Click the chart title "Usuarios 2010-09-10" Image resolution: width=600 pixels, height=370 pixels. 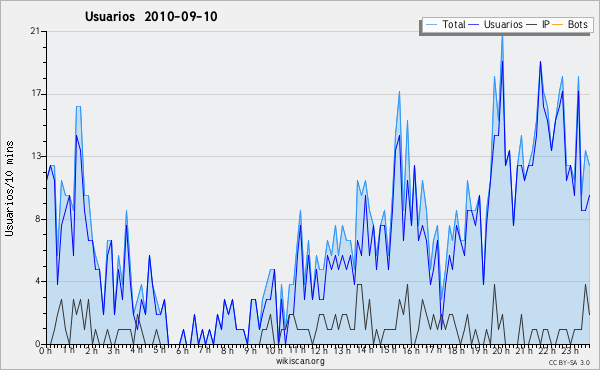151,16
